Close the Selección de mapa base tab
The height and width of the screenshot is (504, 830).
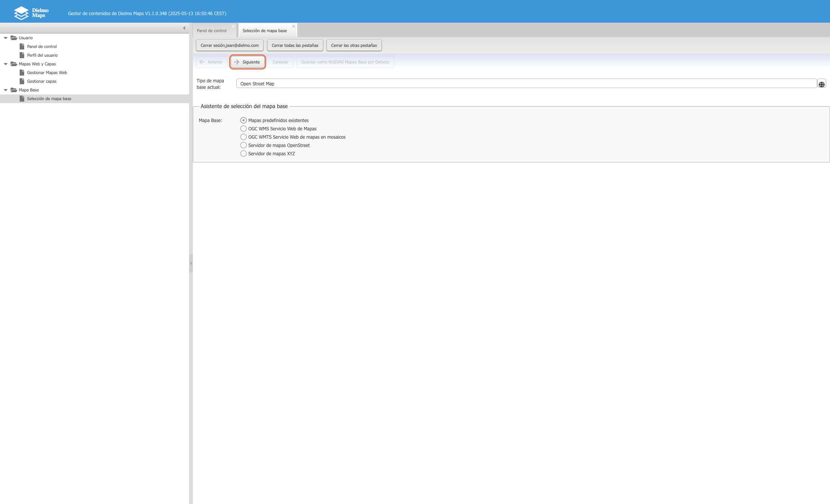293,26
